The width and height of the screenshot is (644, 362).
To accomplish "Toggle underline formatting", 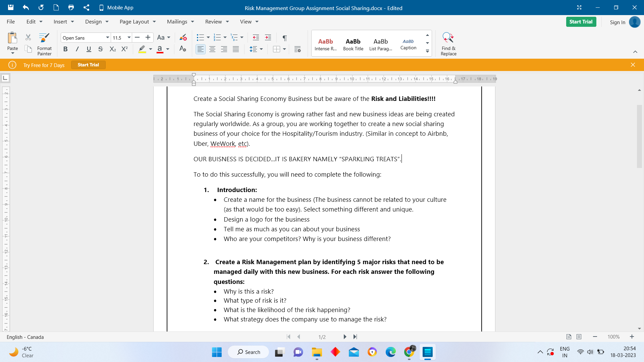I will point(89,49).
